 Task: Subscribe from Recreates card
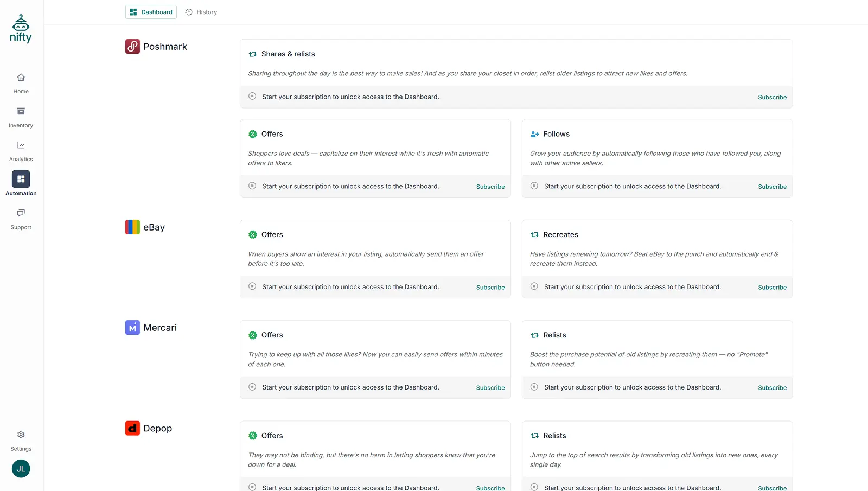tap(772, 288)
